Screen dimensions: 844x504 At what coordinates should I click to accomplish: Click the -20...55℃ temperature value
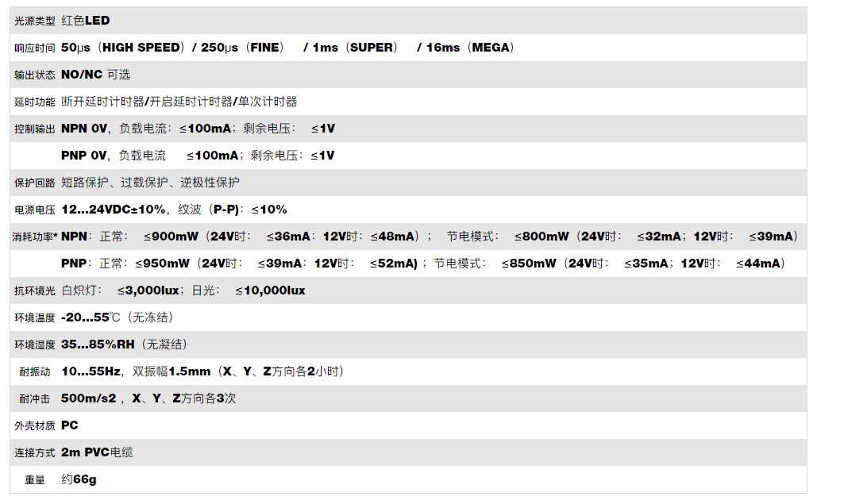(91, 317)
